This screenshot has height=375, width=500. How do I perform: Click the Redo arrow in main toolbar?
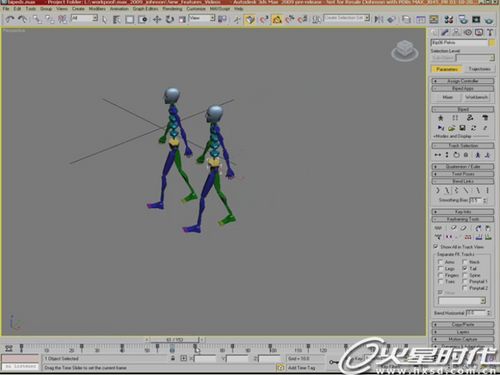pos(23,19)
